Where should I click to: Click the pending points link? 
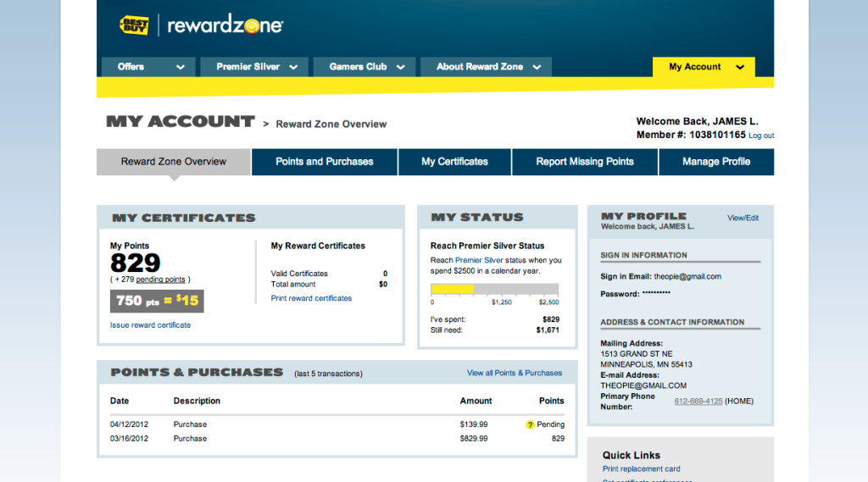pos(161,280)
